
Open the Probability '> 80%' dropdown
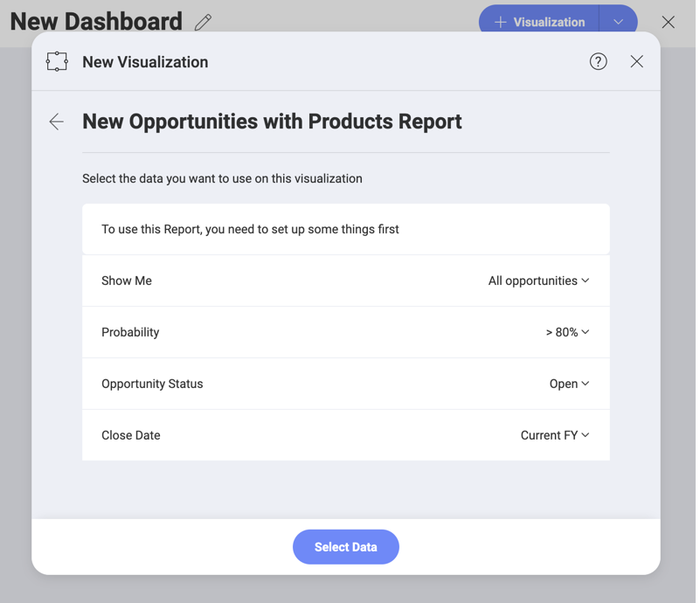click(x=567, y=332)
